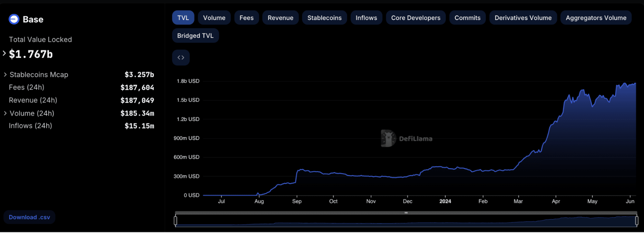Toggle the Bridged TVL metric
Image resolution: width=644 pixels, height=233 pixels.
[195, 36]
